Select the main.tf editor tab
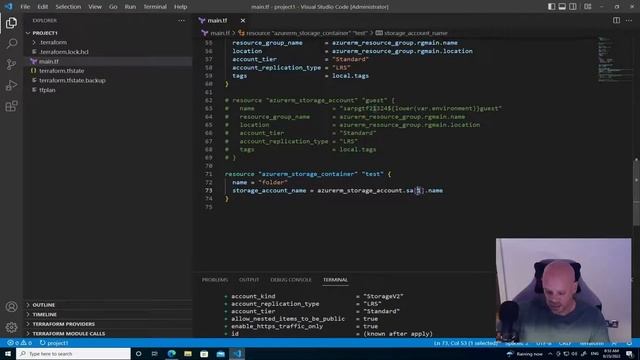Screen dimensions: 640x360 tap(222, 20)
